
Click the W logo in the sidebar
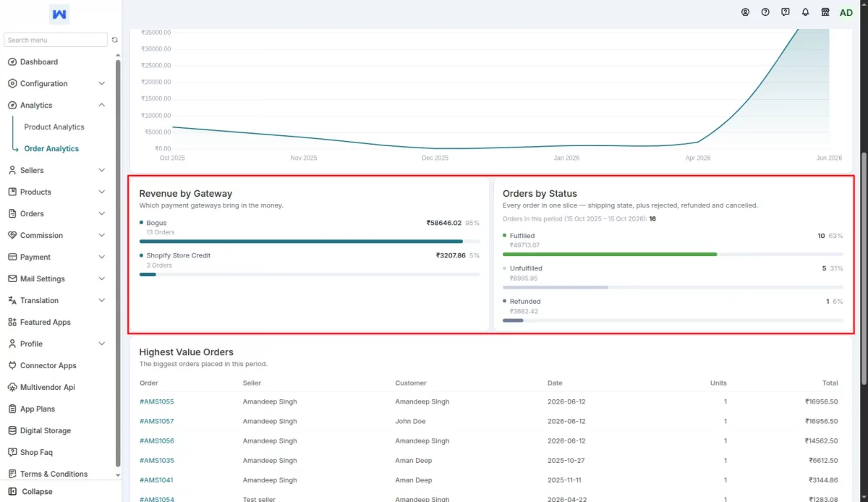(x=60, y=14)
